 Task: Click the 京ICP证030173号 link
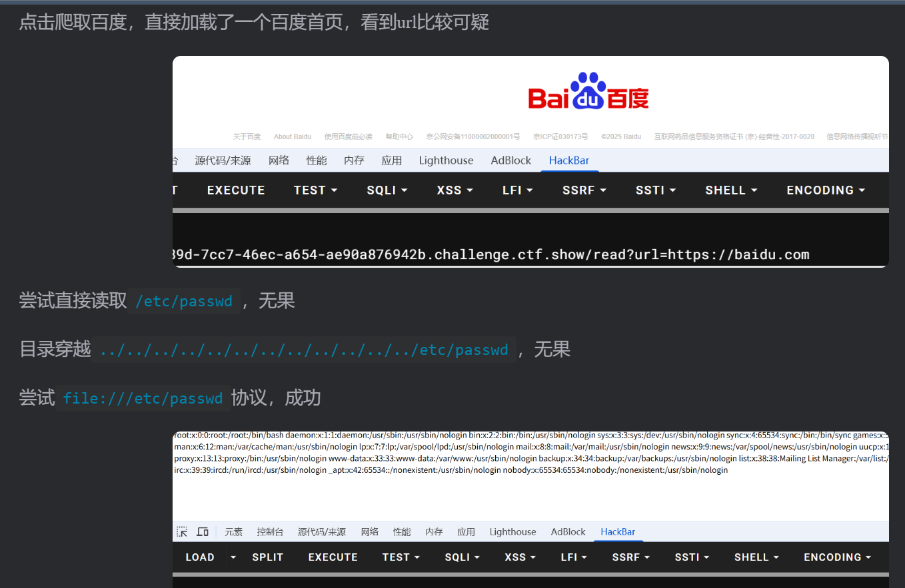click(x=560, y=137)
